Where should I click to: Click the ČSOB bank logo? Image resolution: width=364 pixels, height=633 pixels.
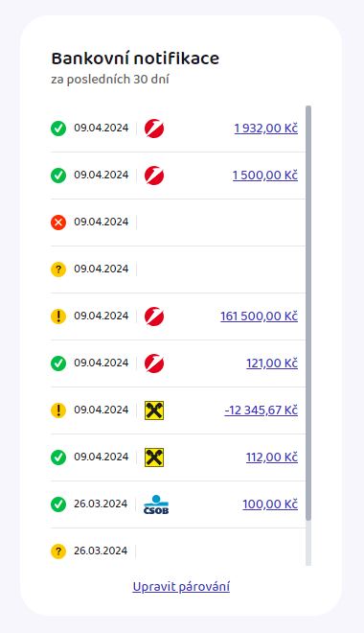click(x=156, y=504)
